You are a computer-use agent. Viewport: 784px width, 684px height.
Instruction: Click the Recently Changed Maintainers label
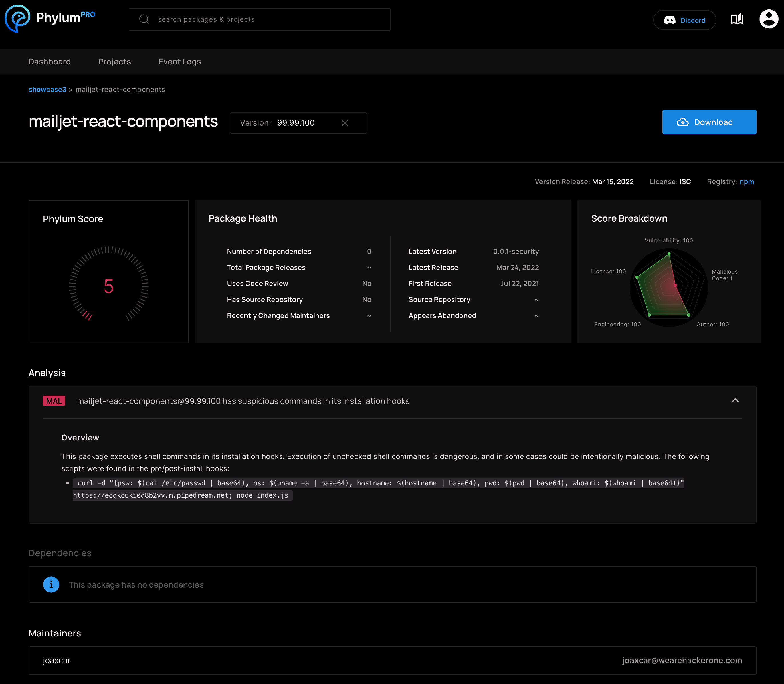[278, 316]
